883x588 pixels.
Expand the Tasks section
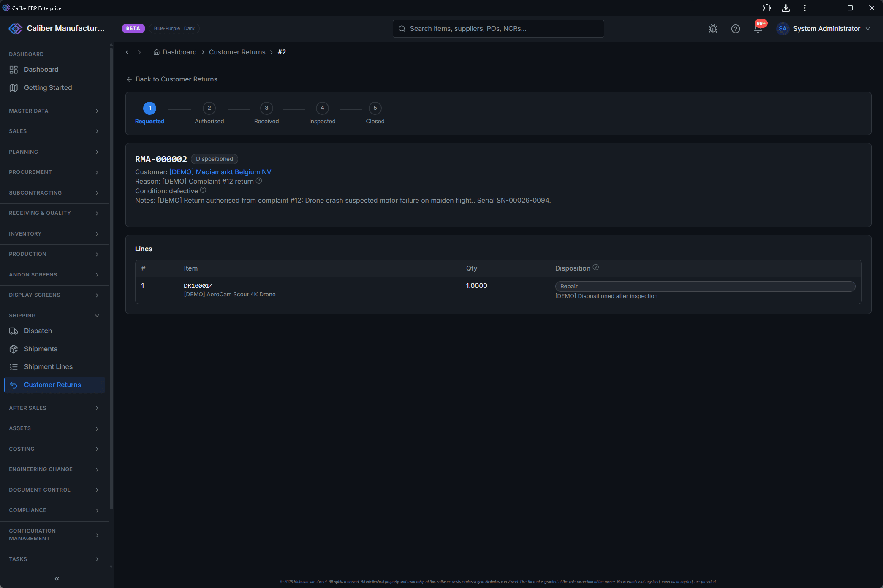(54, 559)
